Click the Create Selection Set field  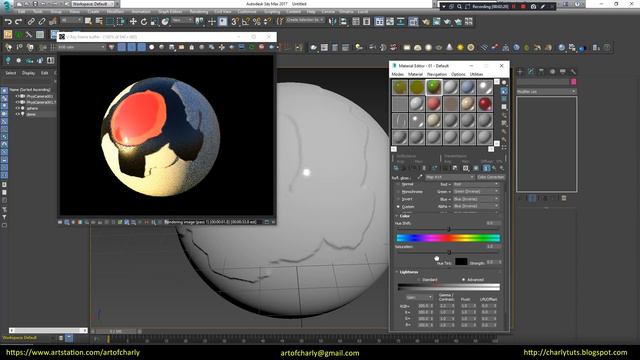305,20
